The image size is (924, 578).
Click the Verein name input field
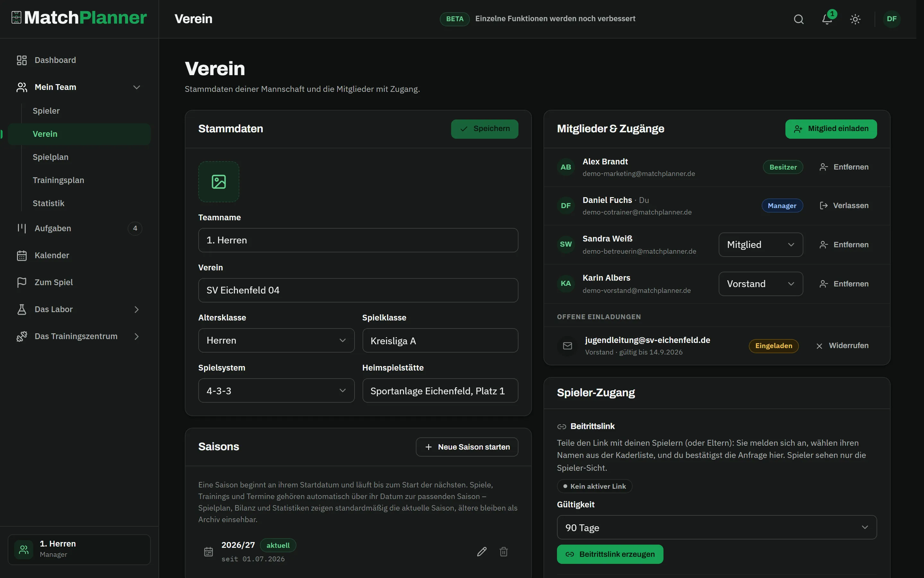pyautogui.click(x=358, y=290)
